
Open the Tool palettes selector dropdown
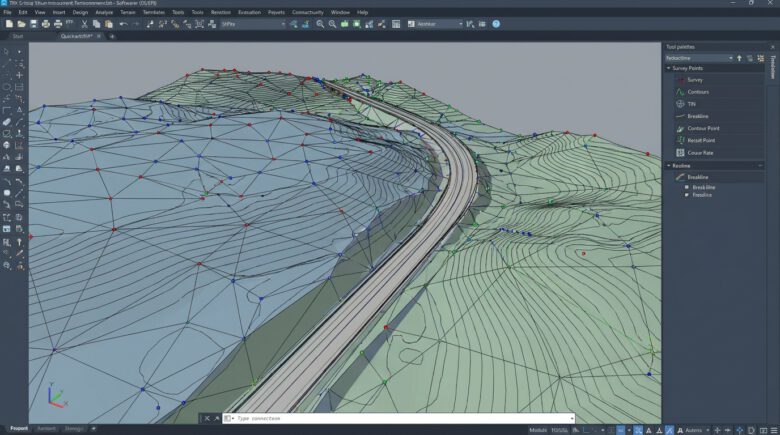pos(699,58)
